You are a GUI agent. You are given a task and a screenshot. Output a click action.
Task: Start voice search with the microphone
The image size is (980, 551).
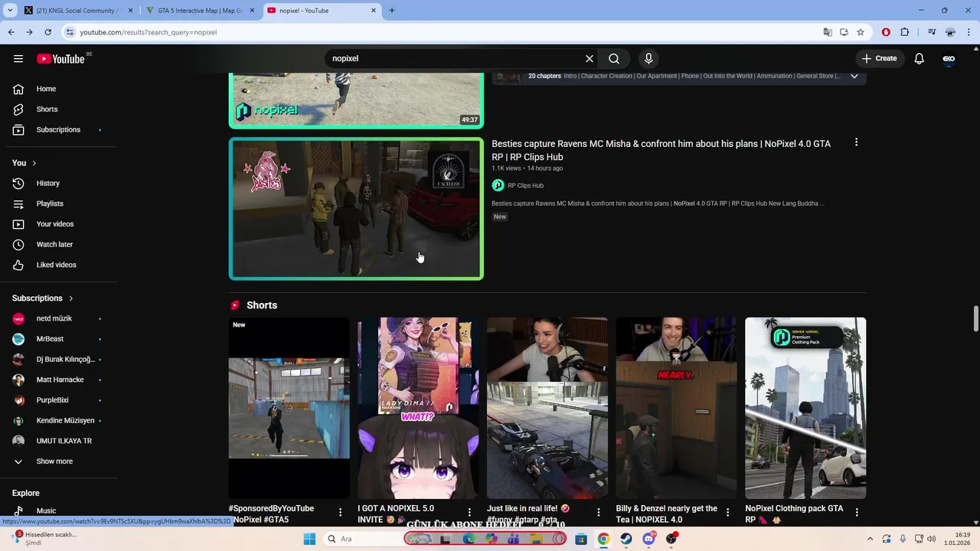coord(648,59)
